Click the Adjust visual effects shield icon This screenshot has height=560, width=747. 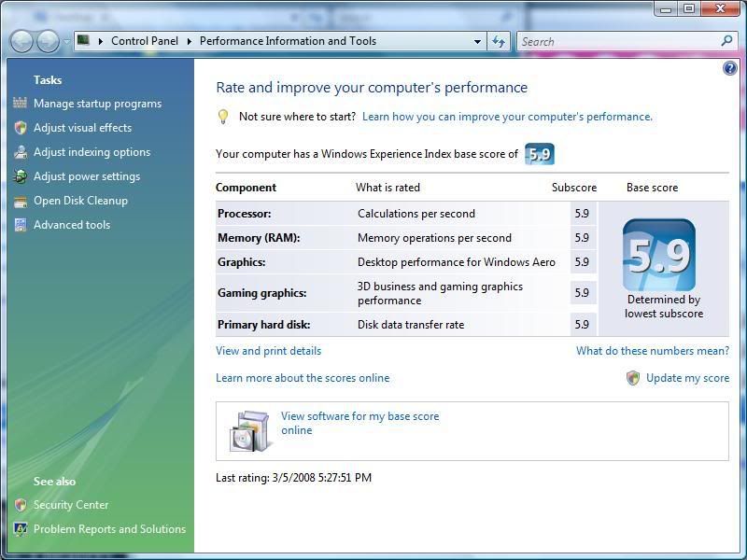20,128
